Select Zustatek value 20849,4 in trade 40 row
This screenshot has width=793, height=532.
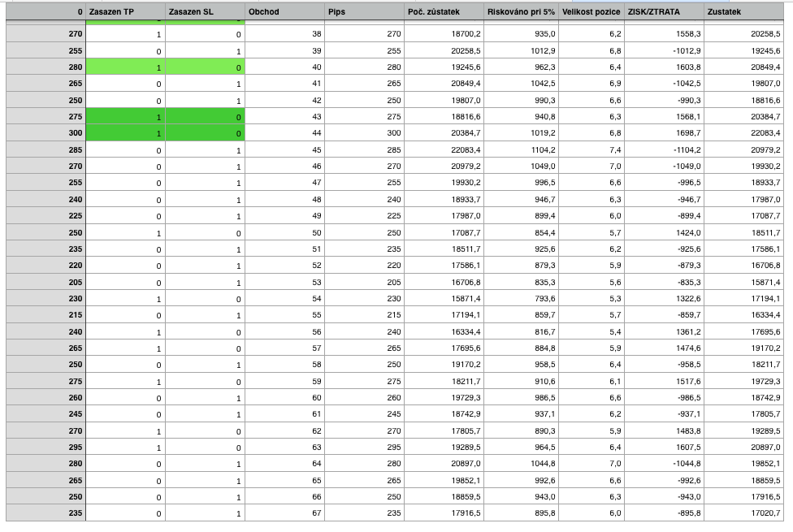(744, 67)
